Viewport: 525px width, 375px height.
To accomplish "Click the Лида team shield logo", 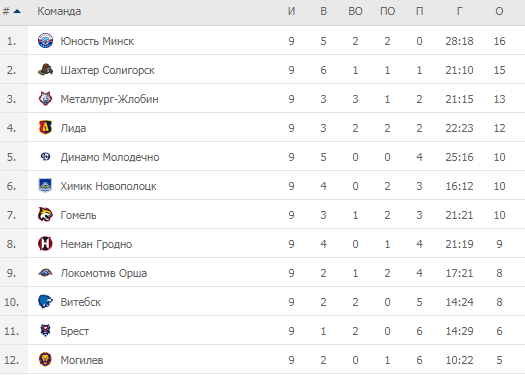I will 45,128.
